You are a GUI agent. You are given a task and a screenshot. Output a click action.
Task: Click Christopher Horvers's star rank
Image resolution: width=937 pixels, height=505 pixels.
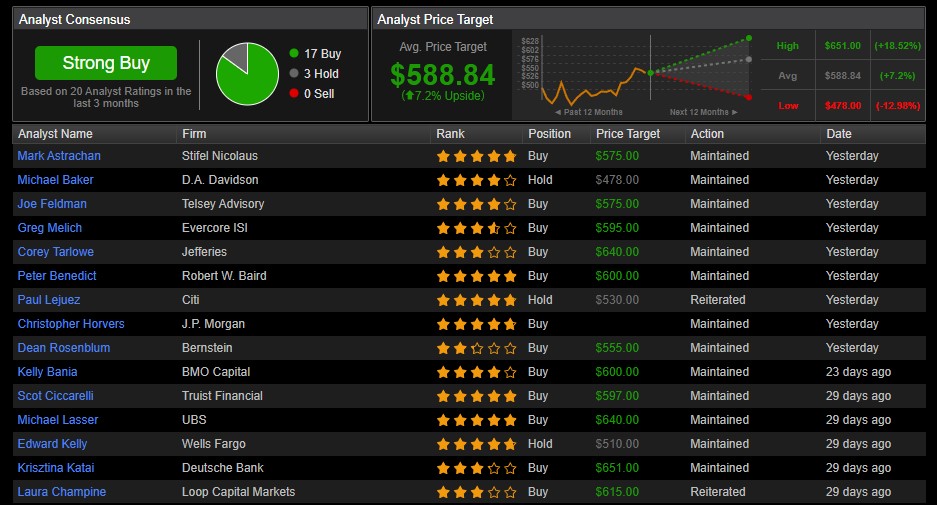coord(476,324)
